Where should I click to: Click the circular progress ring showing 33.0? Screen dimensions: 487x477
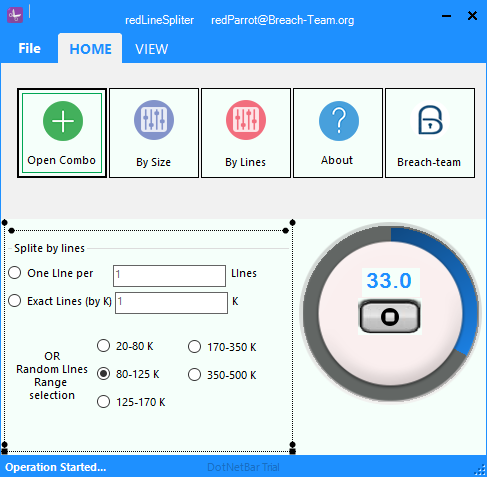tap(390, 313)
